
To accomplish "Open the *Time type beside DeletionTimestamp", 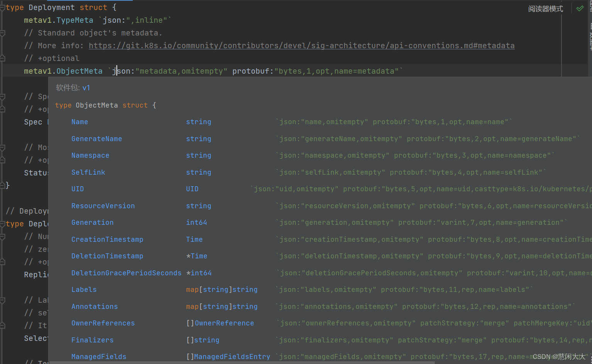I will [x=197, y=256].
